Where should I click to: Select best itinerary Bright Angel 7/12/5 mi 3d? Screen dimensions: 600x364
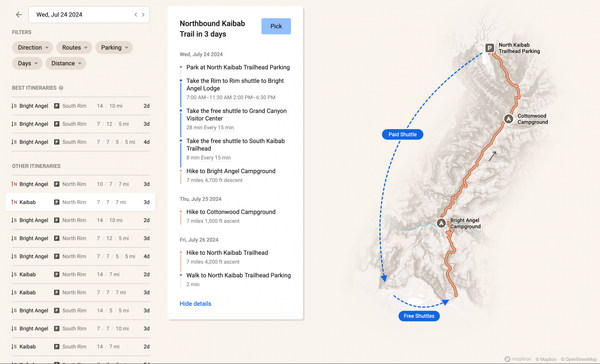[81, 124]
